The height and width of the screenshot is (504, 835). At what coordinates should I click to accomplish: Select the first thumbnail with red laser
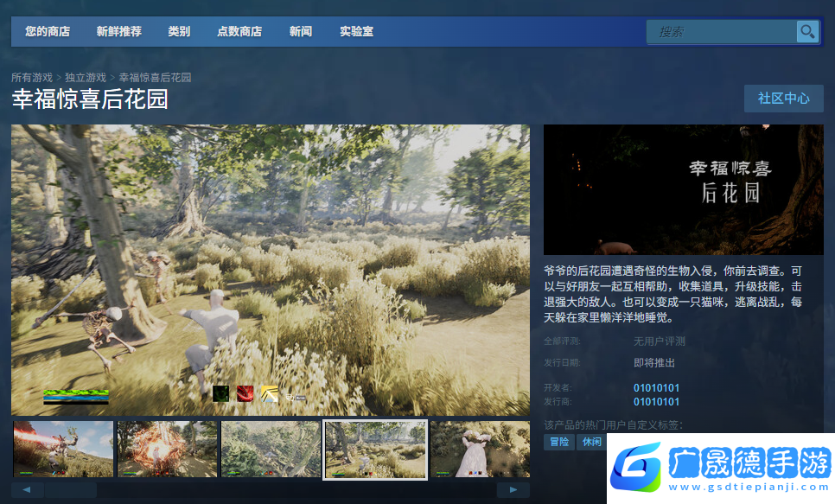click(63, 449)
